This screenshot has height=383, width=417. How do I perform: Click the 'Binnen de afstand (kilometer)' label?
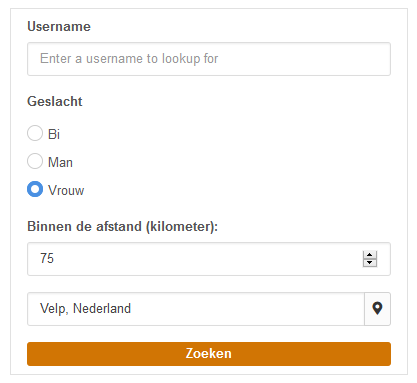coord(123,226)
